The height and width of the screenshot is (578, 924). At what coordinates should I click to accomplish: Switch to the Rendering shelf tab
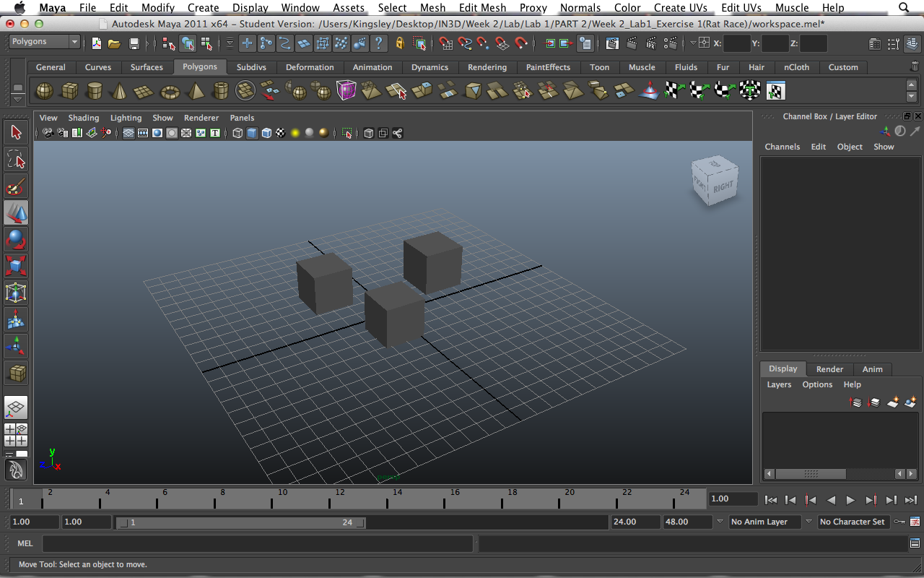487,67
